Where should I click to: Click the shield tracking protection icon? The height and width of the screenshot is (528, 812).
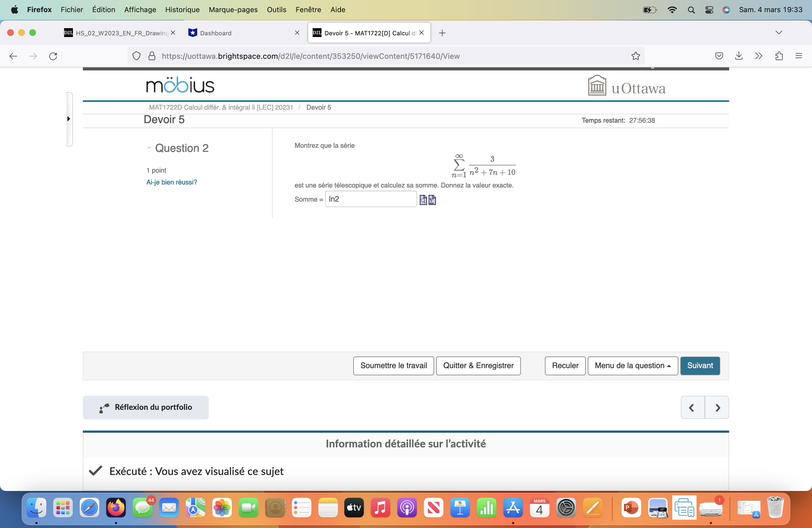coord(136,56)
